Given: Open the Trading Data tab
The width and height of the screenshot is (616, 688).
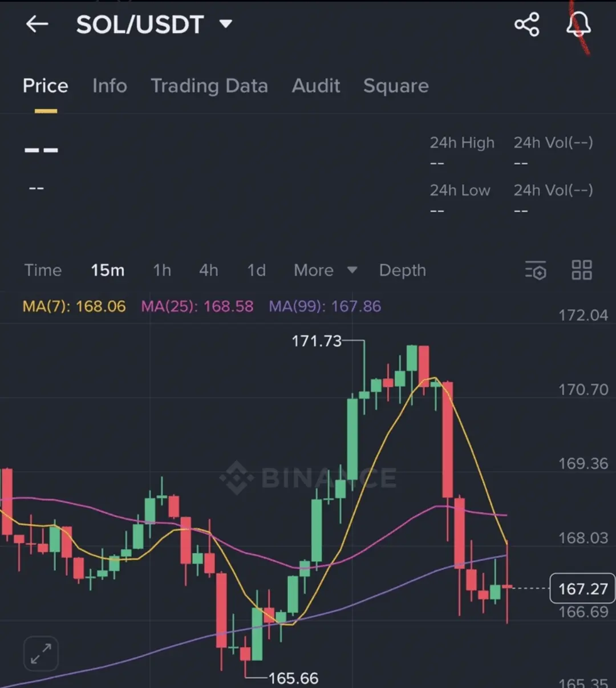Looking at the screenshot, I should tap(209, 86).
